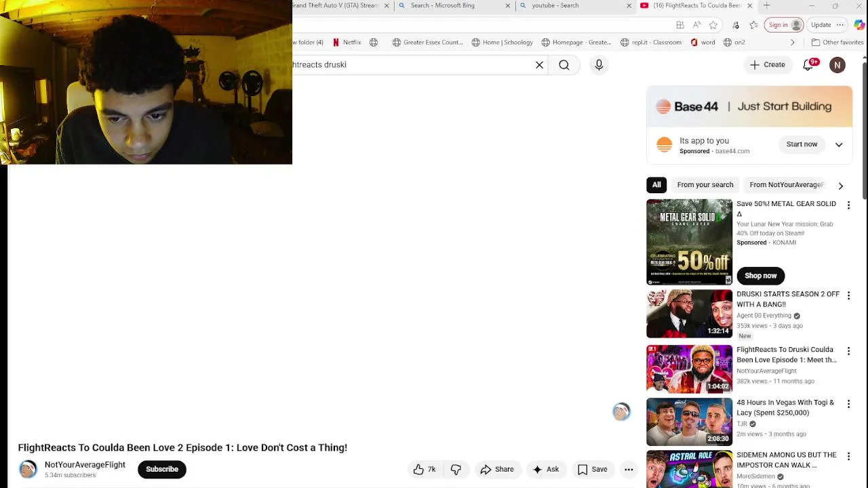
Task: Open NotYourAverageFlight channel avatar
Action: pyautogui.click(x=28, y=469)
